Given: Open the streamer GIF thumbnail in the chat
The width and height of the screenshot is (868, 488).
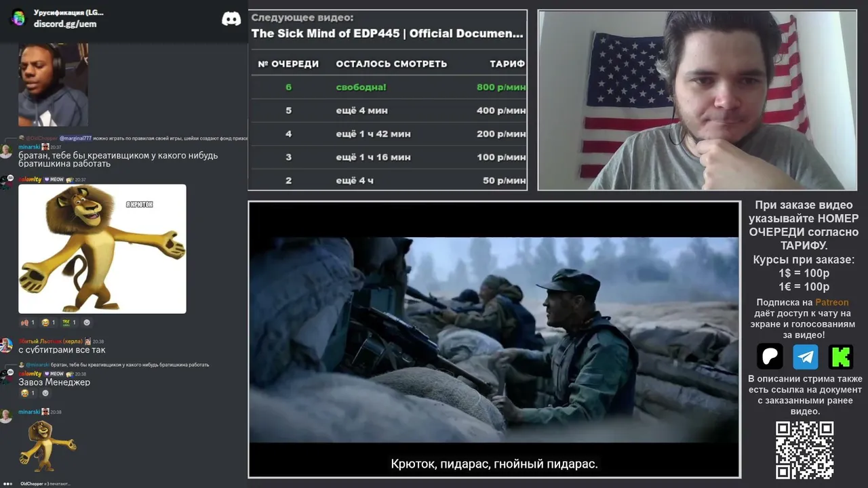Looking at the screenshot, I should (x=53, y=85).
